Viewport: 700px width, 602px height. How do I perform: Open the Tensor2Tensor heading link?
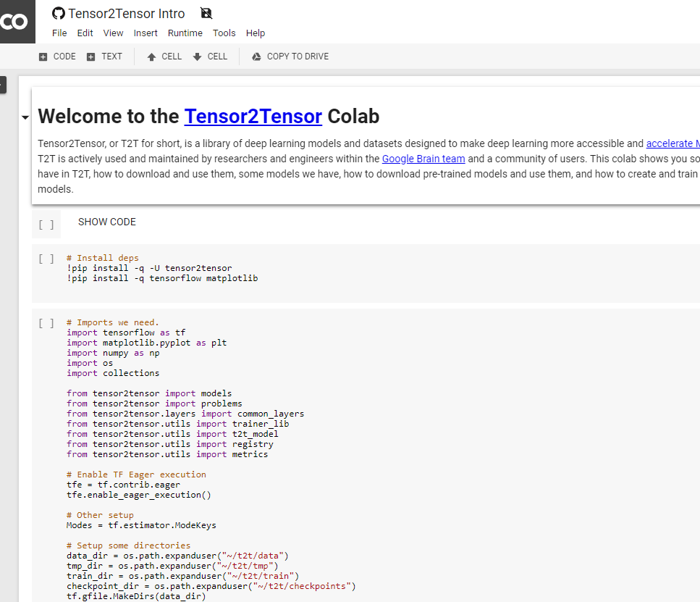click(253, 117)
